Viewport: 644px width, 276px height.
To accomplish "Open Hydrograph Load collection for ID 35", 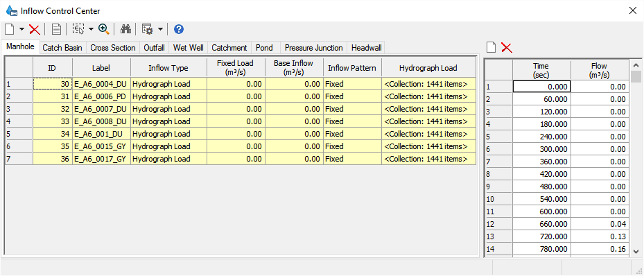I will coord(428,146).
